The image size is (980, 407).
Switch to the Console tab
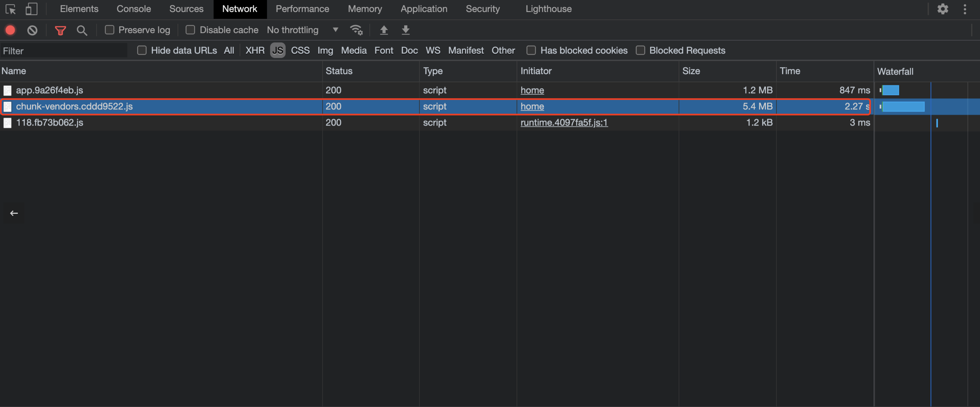point(134,9)
